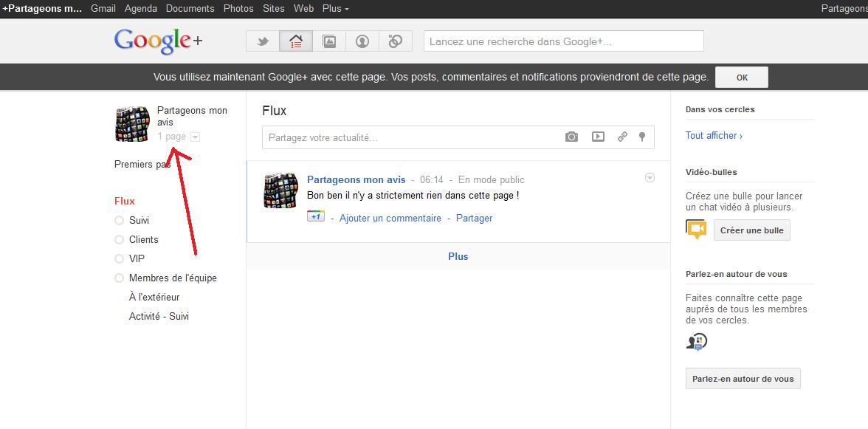Click Ajouter un commentaire link
868x429 pixels.
click(390, 218)
